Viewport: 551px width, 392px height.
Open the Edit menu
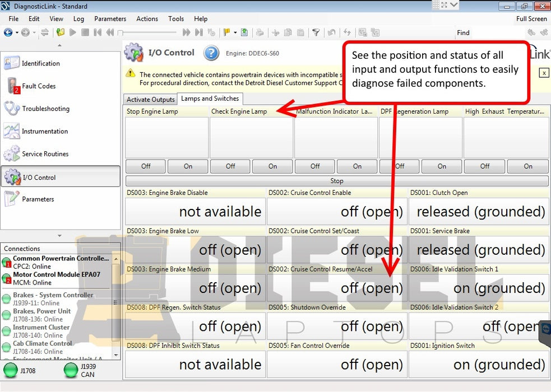[34, 18]
